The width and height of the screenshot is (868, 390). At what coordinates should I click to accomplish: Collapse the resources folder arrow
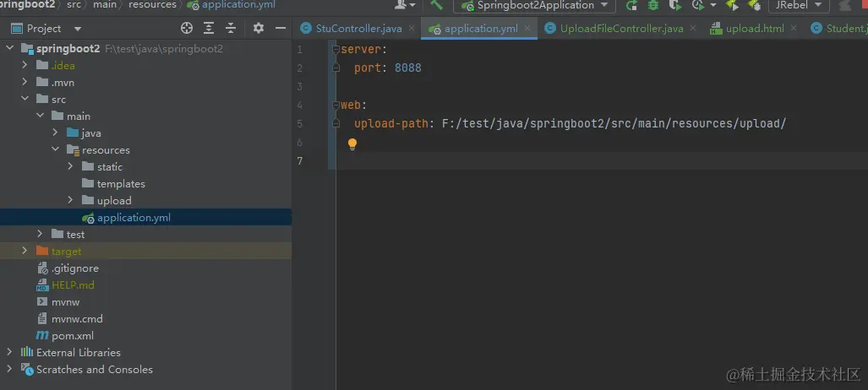point(55,150)
